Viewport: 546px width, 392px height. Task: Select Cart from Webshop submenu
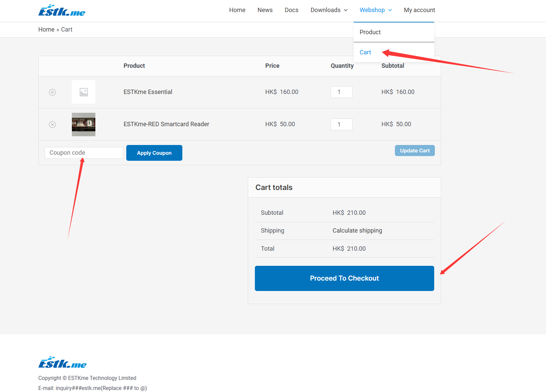click(365, 52)
